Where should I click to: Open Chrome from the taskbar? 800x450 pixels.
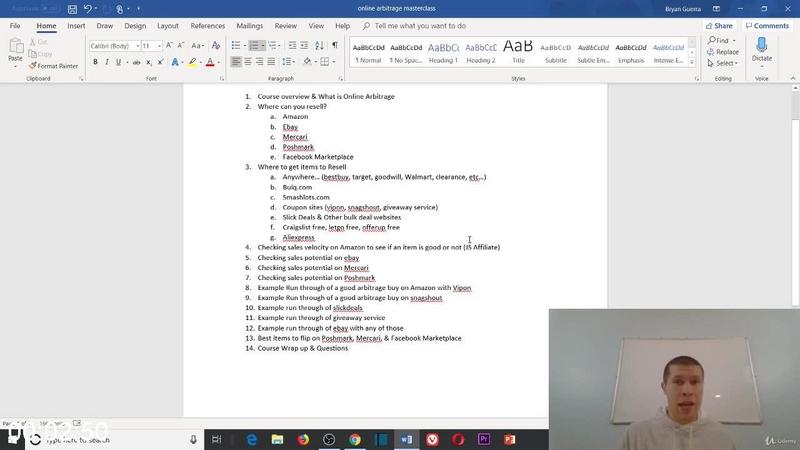coord(355,439)
